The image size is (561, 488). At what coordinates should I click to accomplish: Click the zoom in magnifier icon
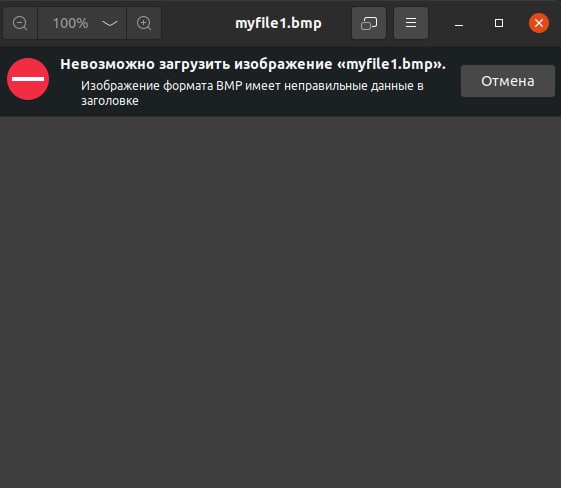[144, 23]
